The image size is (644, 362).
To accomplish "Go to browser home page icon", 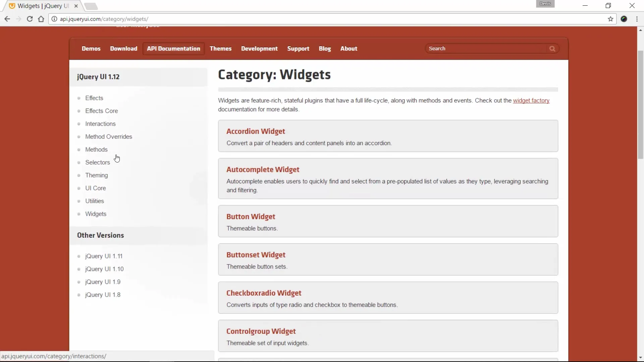I will click(x=41, y=19).
